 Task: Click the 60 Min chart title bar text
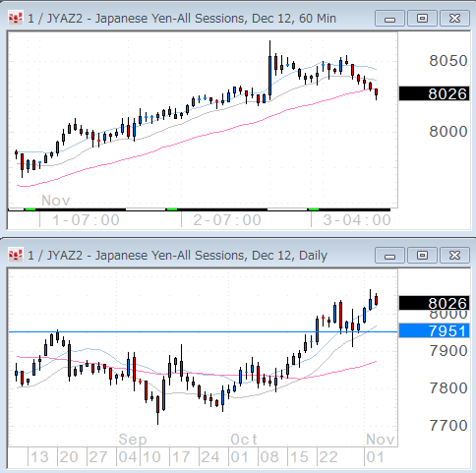(x=182, y=19)
